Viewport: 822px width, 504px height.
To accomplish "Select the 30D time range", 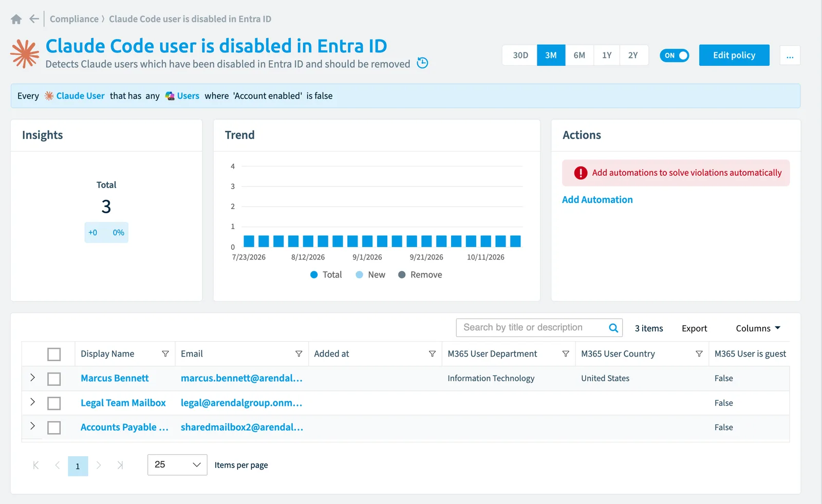I will coord(520,55).
